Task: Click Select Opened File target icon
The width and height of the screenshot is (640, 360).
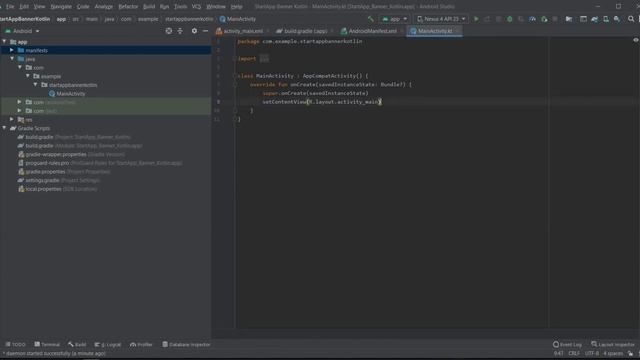Action: pos(169,31)
